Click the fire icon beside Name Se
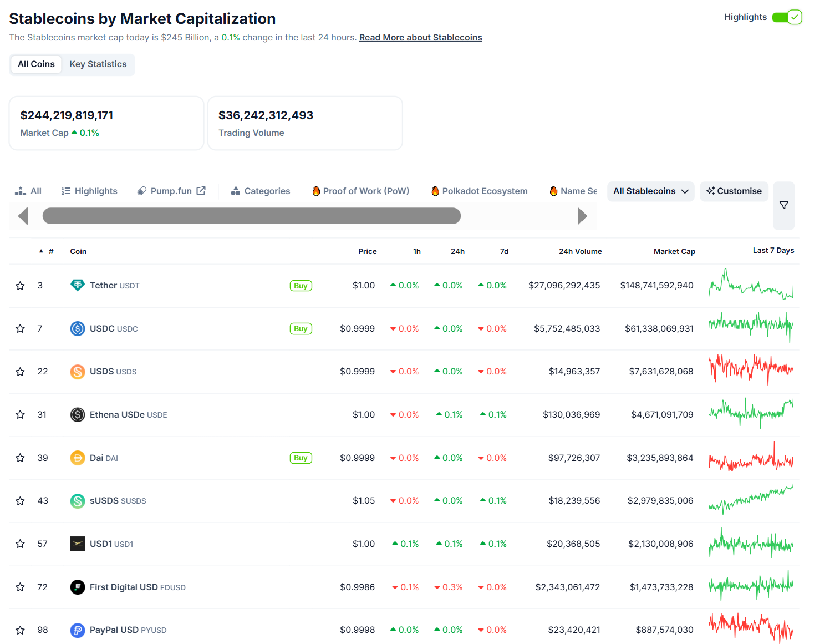 point(553,191)
